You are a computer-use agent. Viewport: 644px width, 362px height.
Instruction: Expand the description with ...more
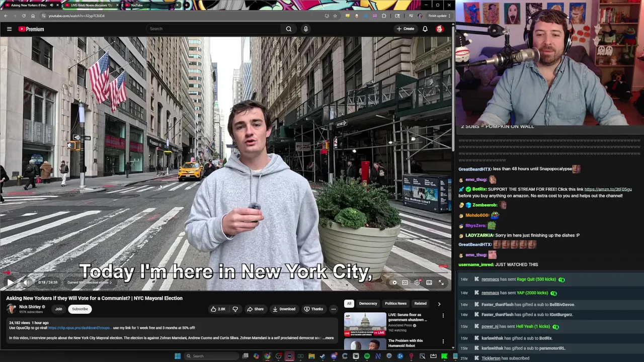(329, 338)
